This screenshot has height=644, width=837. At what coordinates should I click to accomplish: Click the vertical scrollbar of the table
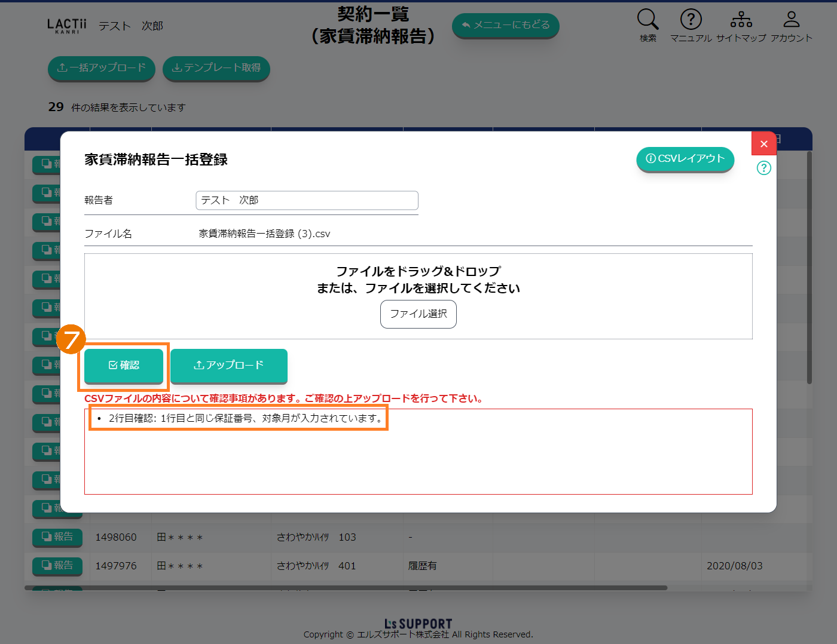(809, 269)
